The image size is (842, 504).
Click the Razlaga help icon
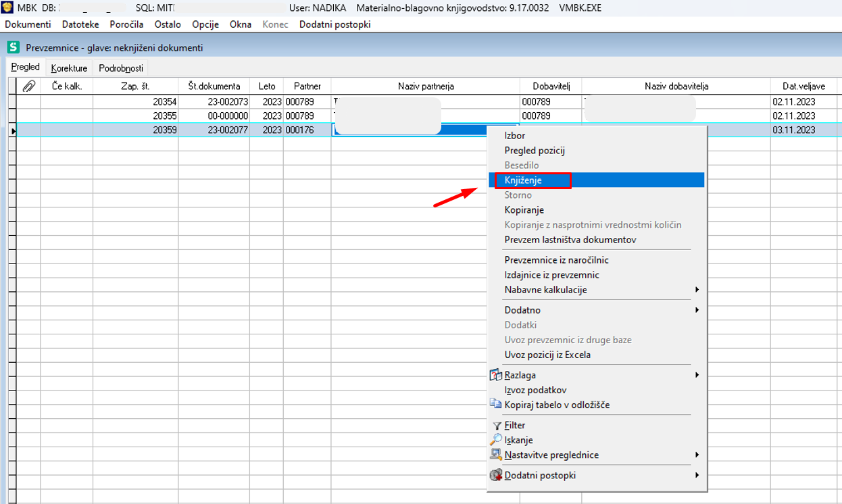click(x=496, y=375)
